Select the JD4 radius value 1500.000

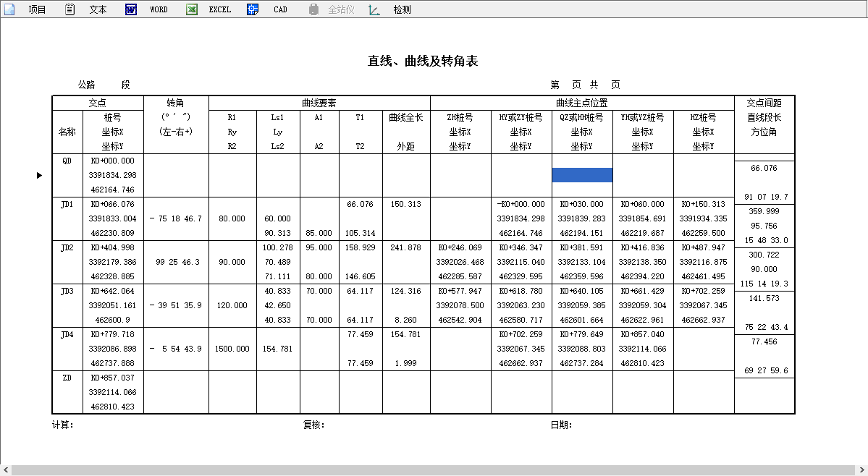tap(232, 349)
